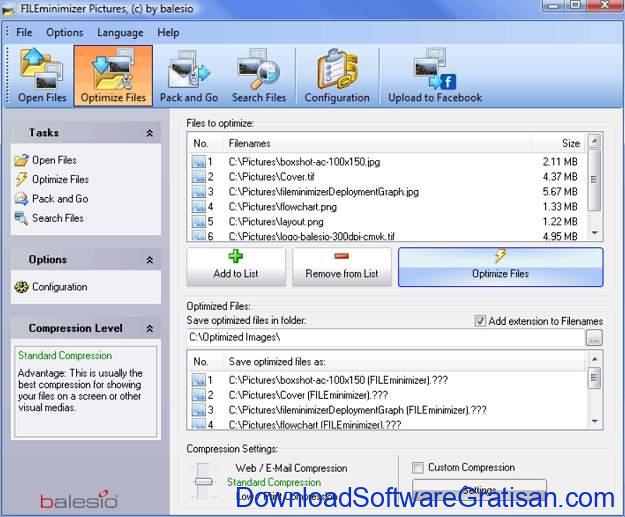Click down arrow of Files to optimize scrollbar
This screenshot has height=517, width=625.
point(594,233)
